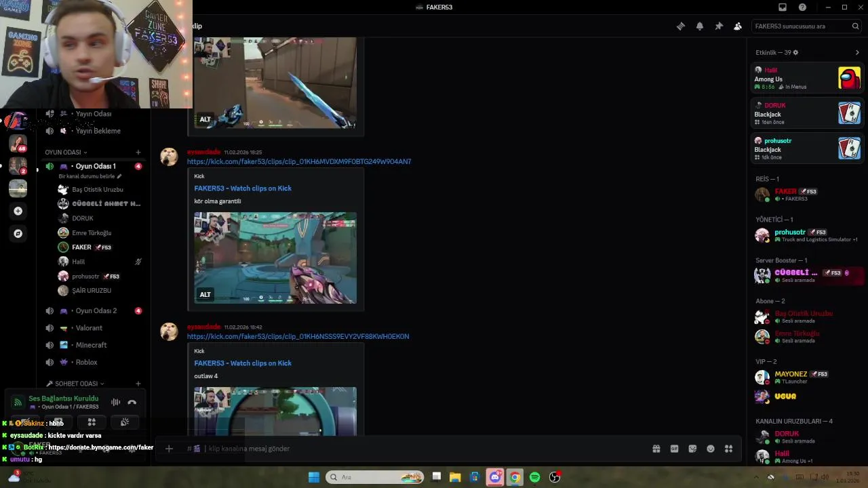Open Chrome from the taskbar
Viewport: 868px width, 488px height.
[515, 477]
